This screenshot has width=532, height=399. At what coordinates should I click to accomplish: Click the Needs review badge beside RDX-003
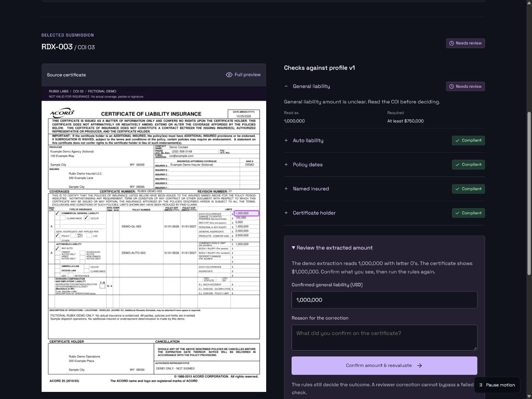point(465,43)
